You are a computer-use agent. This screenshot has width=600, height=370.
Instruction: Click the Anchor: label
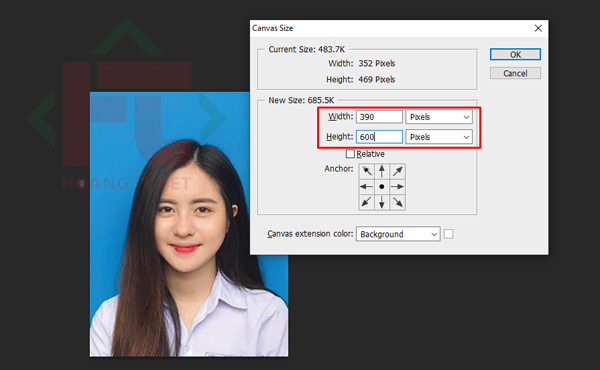339,169
